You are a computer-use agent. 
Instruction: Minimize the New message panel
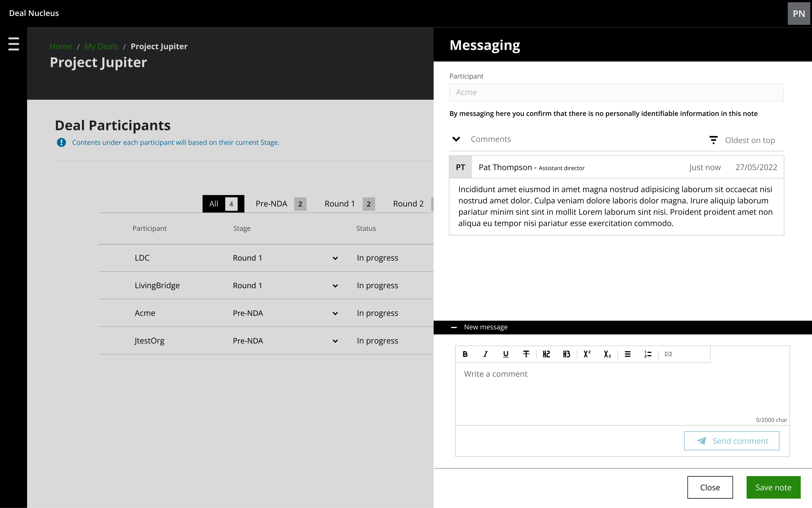point(454,327)
